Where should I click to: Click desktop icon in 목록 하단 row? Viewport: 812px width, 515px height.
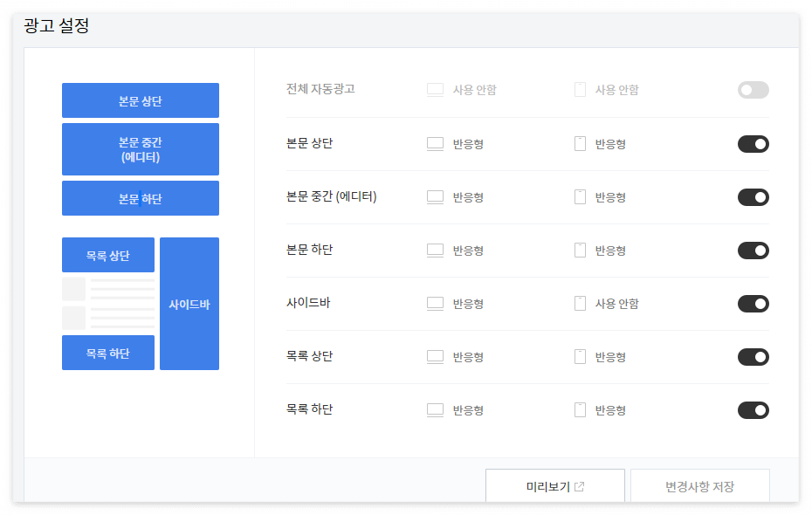[435, 410]
